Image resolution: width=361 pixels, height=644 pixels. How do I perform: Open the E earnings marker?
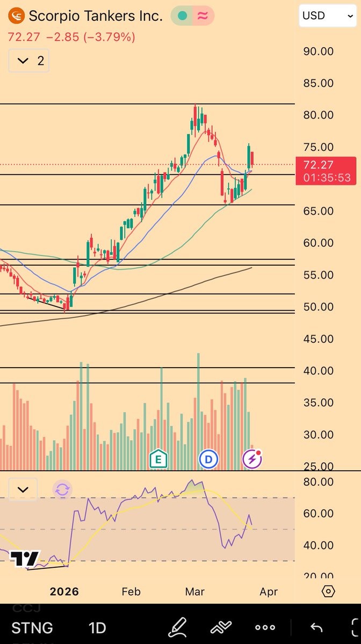(158, 459)
